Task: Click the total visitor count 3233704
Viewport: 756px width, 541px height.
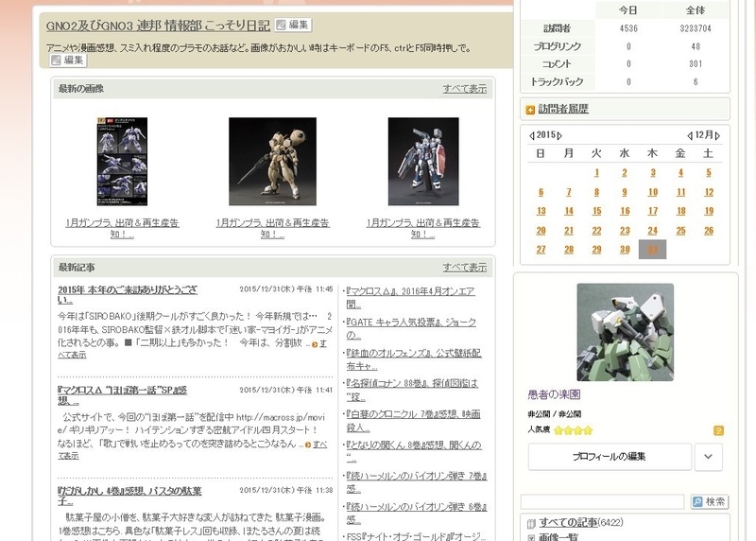Action: tap(696, 28)
